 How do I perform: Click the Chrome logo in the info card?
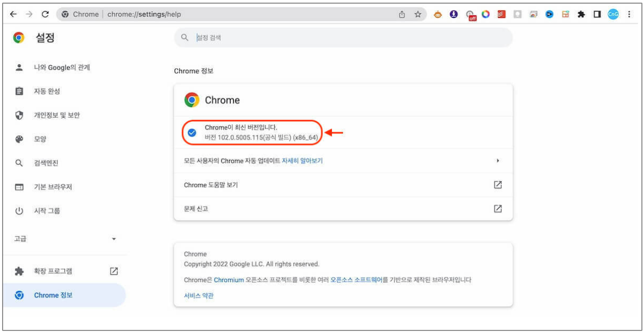192,100
